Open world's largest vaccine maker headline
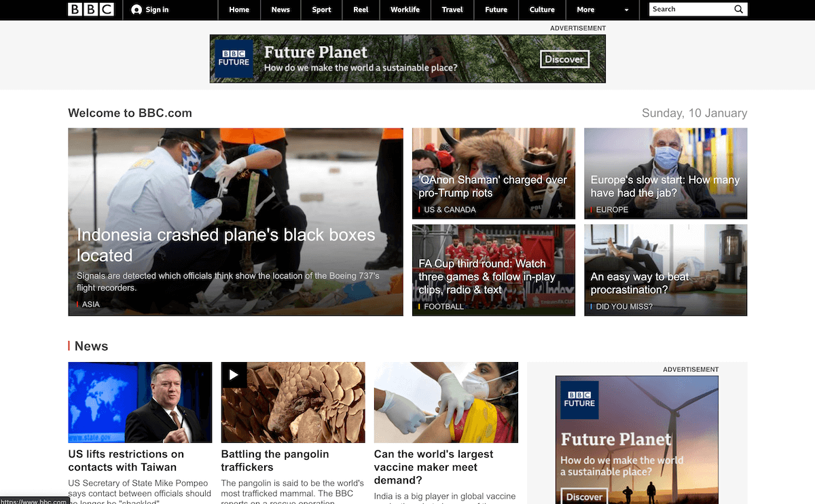 tap(434, 467)
